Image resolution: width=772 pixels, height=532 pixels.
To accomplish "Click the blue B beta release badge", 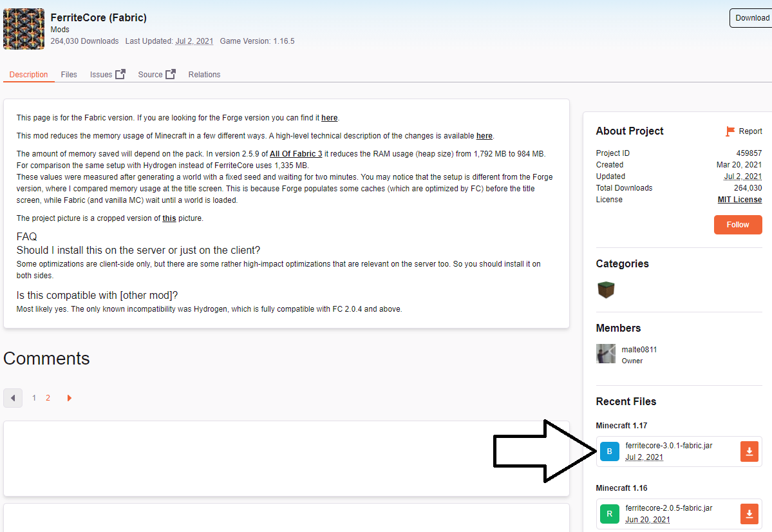I will [x=609, y=451].
